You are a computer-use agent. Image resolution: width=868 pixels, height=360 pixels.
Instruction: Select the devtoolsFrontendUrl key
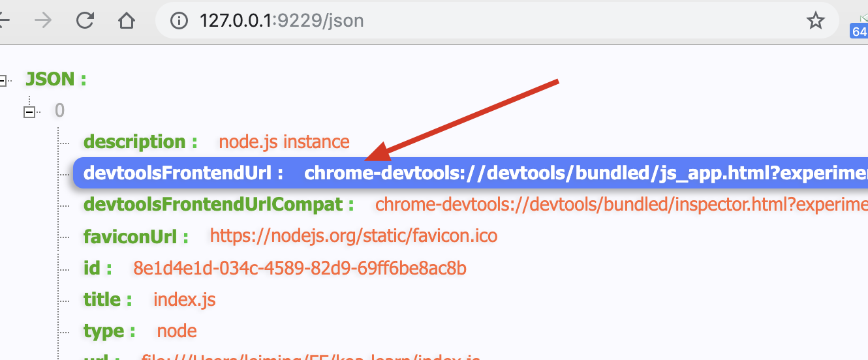pyautogui.click(x=178, y=173)
